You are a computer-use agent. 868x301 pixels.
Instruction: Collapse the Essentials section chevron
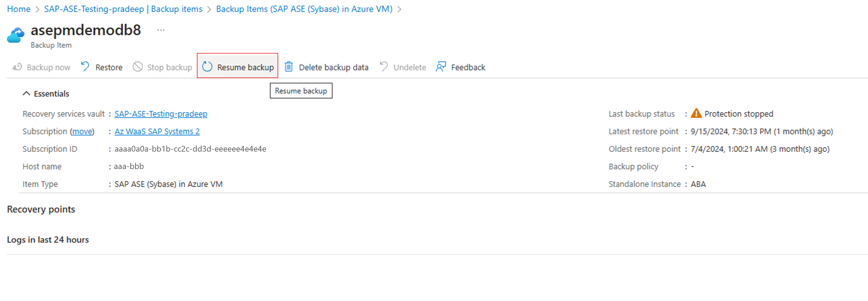pos(26,93)
